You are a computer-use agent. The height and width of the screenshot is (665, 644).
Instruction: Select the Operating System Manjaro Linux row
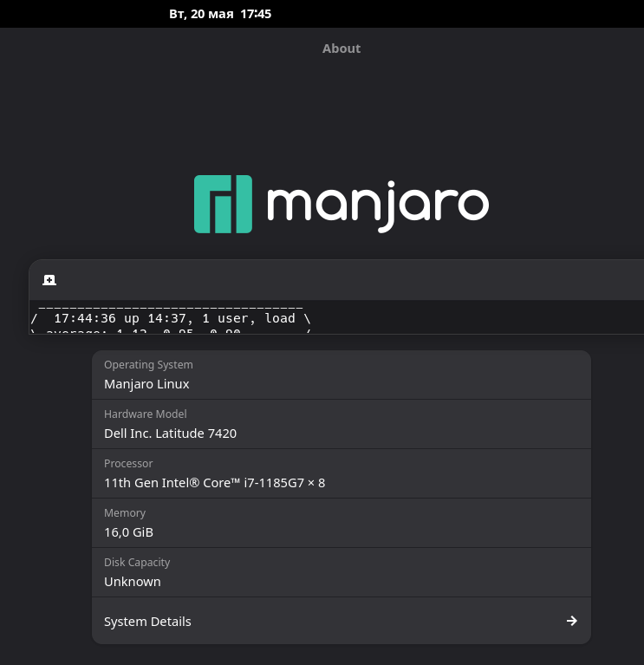[x=342, y=375]
